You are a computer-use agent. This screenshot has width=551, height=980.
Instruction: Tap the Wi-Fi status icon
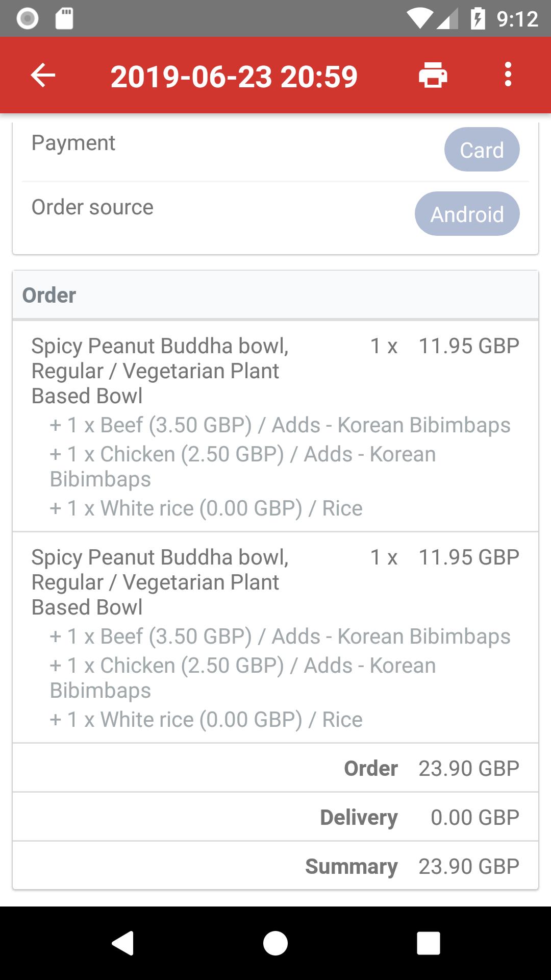(420, 19)
